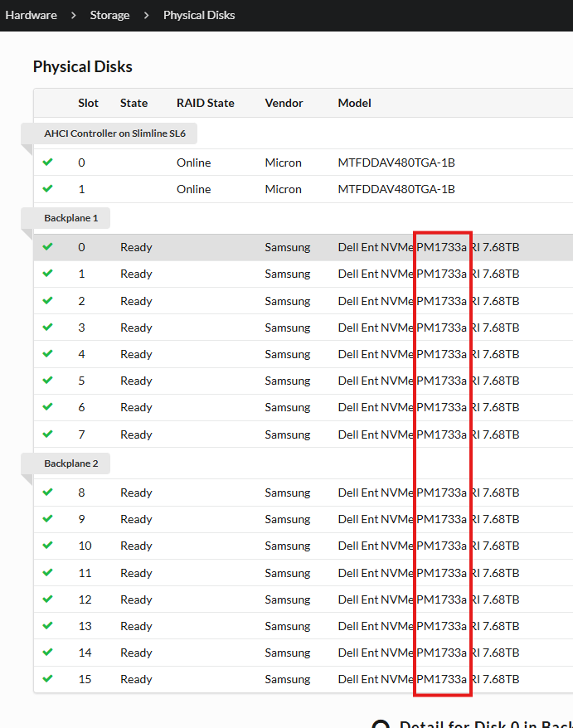This screenshot has width=573, height=728.
Task: Select the Samsung vendor cell in slot 5
Action: (288, 381)
